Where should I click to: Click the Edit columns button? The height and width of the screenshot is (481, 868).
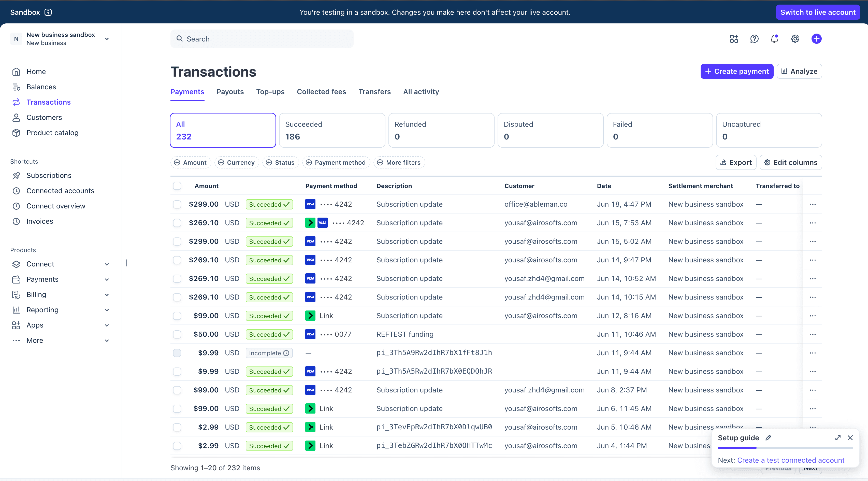[x=791, y=162]
